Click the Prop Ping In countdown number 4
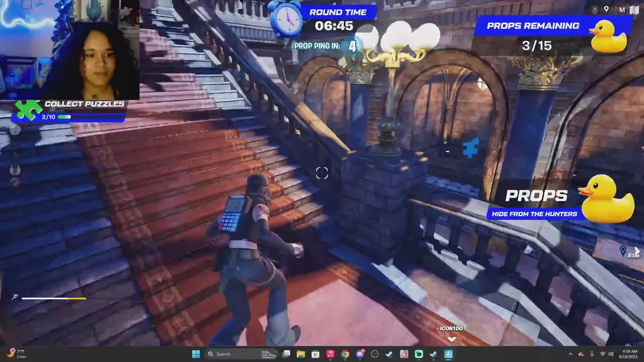Viewport: 644px width, 362px height. (352, 46)
